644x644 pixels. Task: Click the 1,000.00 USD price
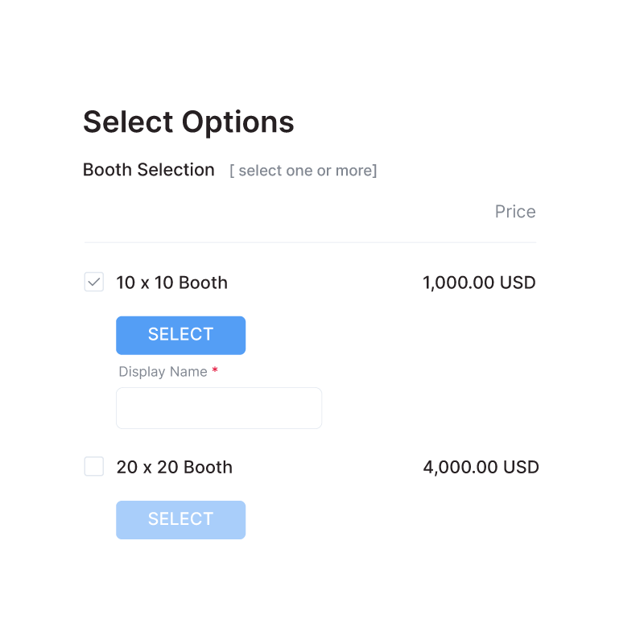click(x=479, y=283)
